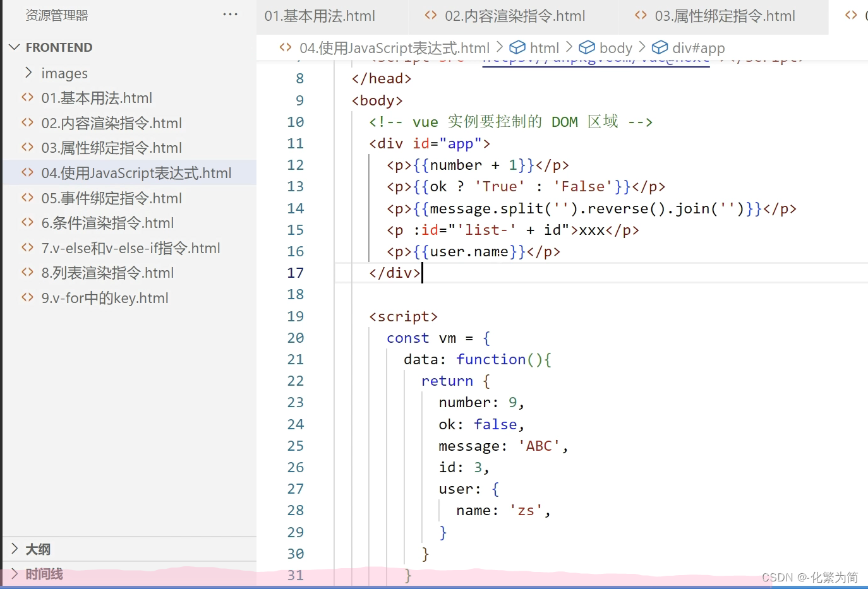Open file 7.v-else和v-else-if指令.html
Viewport: 868px width, 589px height.
131,248
